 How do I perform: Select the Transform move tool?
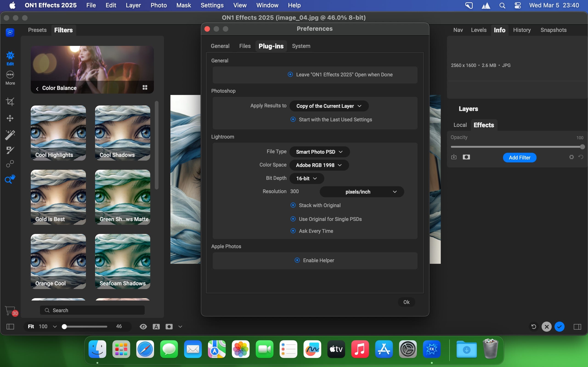[x=10, y=118]
